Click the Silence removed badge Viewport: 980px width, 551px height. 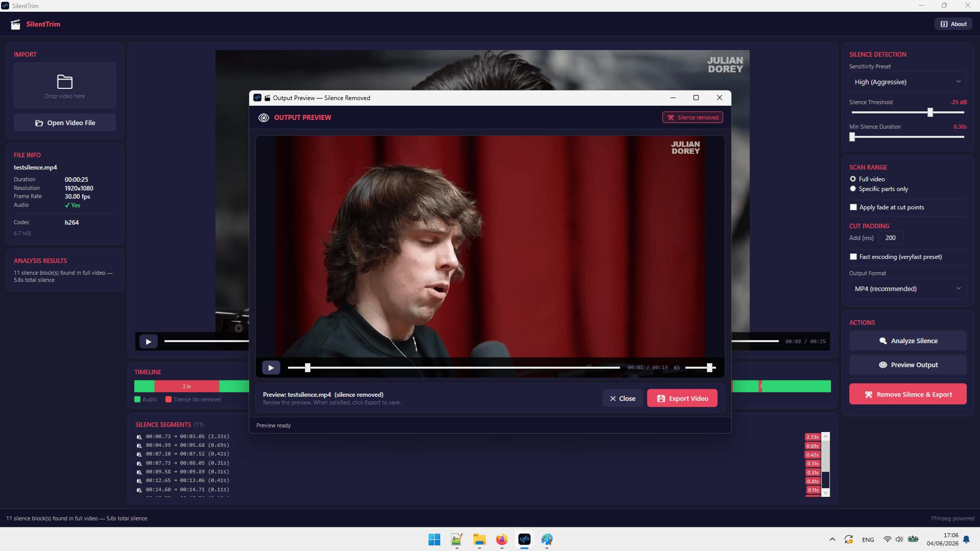(x=692, y=117)
